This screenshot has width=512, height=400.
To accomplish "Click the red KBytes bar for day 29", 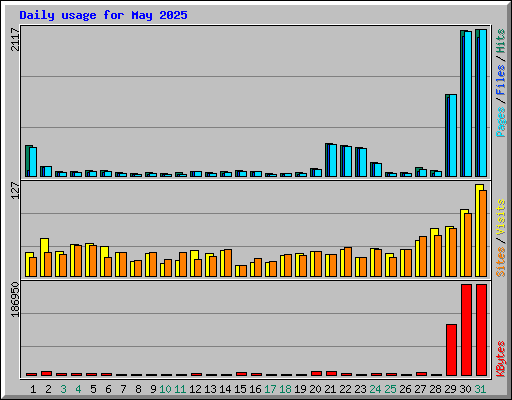I will click(x=451, y=350).
